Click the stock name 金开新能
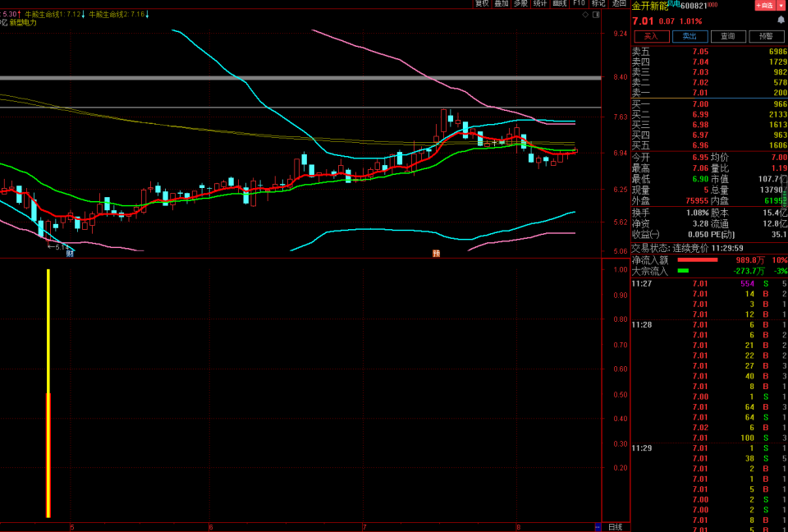The width and height of the screenshot is (788, 532). [650, 6]
